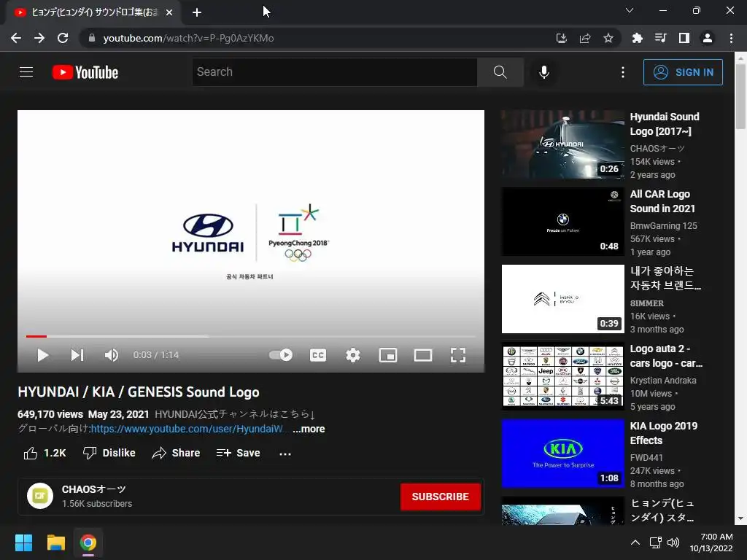Open CHAOSオーツ channel avatar
The height and width of the screenshot is (560, 747).
40,496
